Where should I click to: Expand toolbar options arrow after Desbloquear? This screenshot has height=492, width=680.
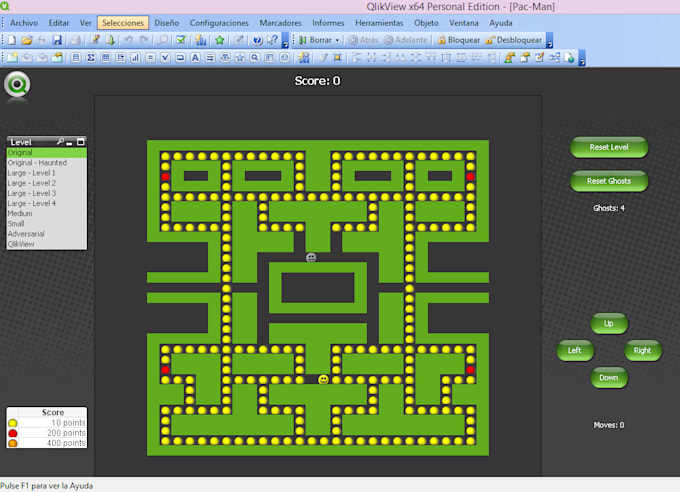tap(549, 41)
